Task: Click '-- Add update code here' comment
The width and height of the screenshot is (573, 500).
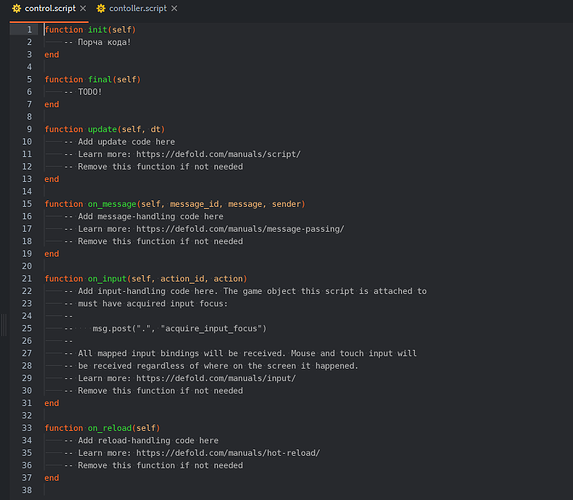Action: click(119, 142)
